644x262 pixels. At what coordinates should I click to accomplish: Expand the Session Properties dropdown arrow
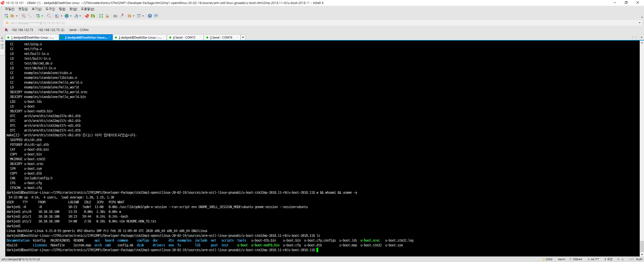click(42, 16)
